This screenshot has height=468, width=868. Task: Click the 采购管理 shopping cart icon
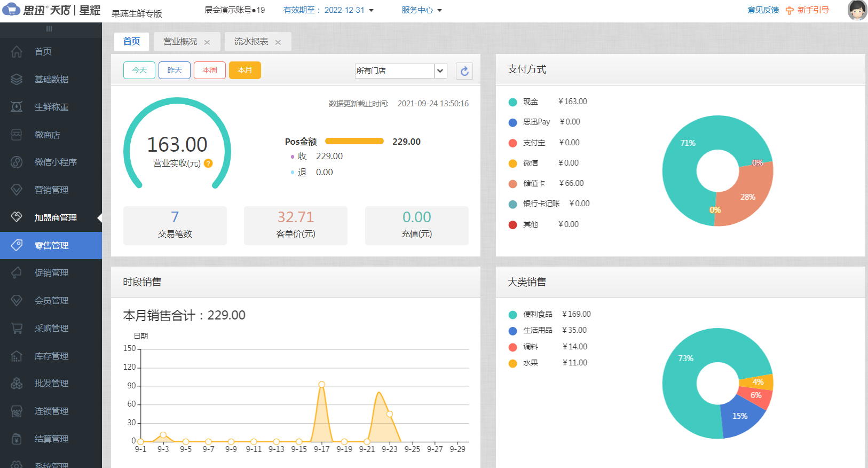coord(17,329)
